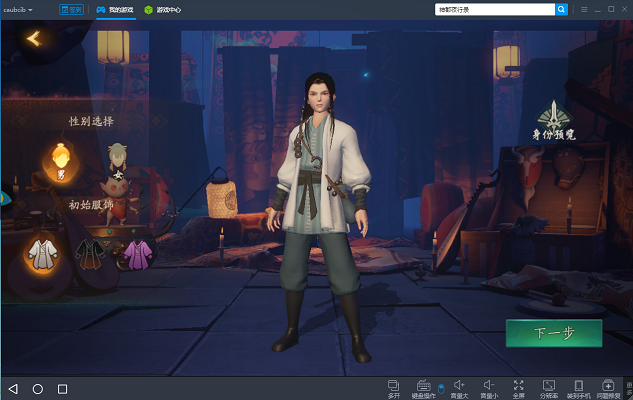633x400 pixels.
Task: Open the 多开 multi-instance tool
Action: coord(394,389)
